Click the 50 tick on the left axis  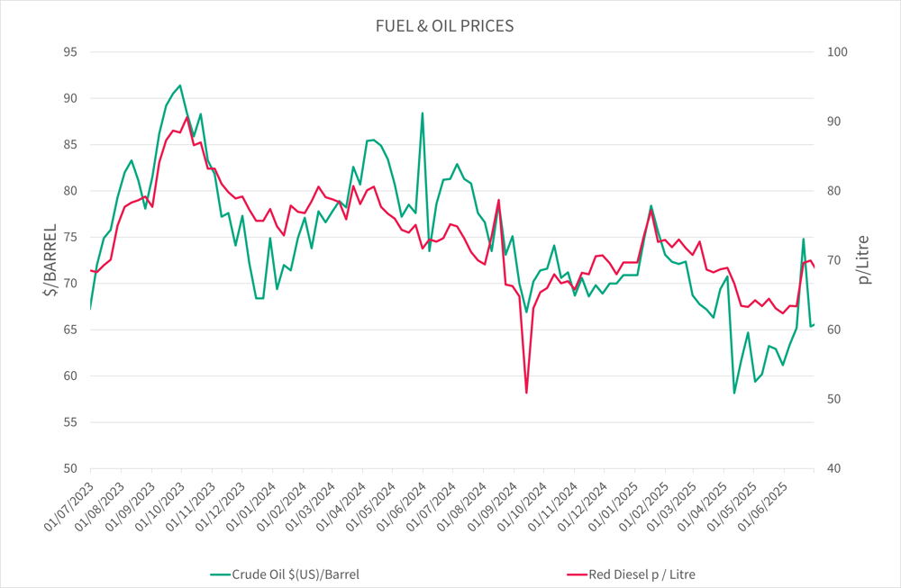click(x=70, y=469)
